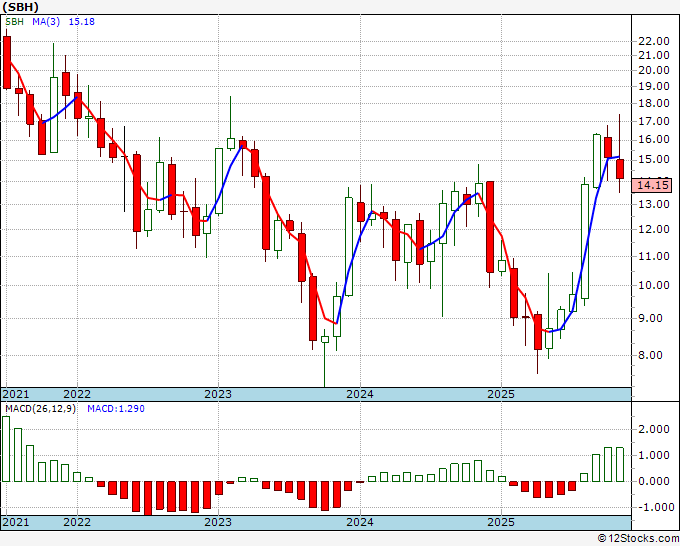Screen dimensions: 680x546
Task: Click the 2025 marker on price timeline
Action: click(x=501, y=394)
